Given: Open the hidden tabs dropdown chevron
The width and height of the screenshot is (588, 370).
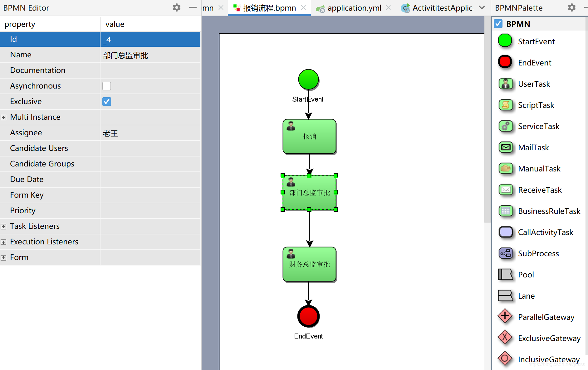Looking at the screenshot, I should click(x=482, y=7).
